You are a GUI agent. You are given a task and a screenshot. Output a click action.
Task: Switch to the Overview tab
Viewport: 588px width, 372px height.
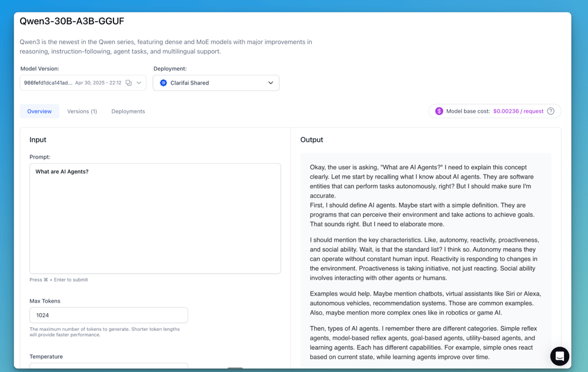(39, 111)
